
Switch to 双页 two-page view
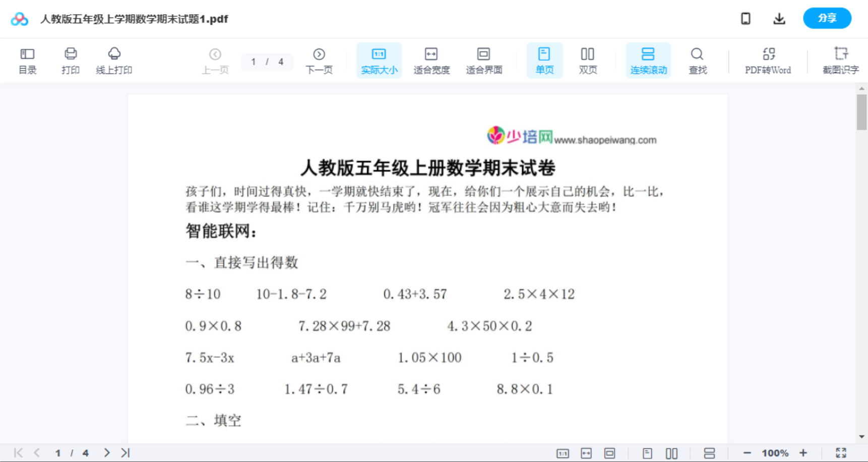pos(588,60)
